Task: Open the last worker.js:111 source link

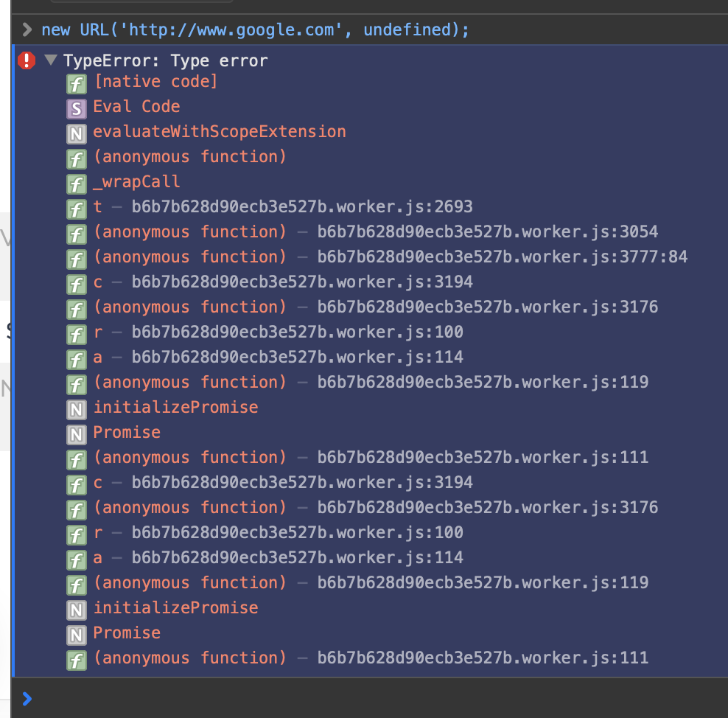Action: tap(483, 658)
